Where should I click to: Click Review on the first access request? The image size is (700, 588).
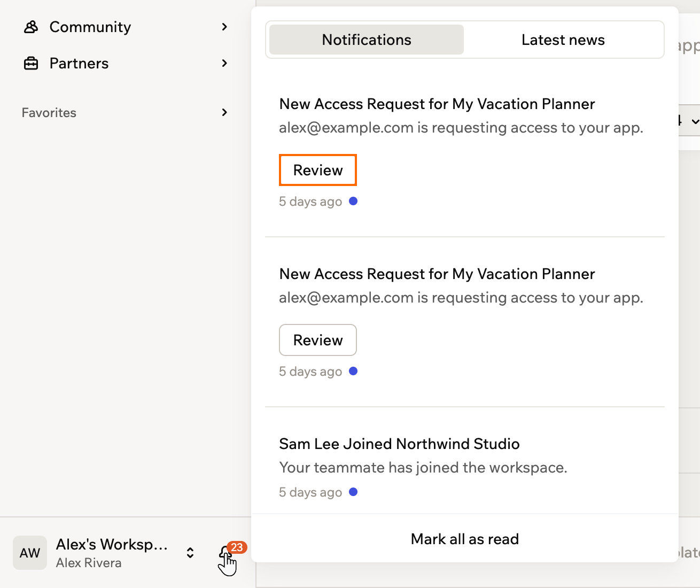coord(318,170)
